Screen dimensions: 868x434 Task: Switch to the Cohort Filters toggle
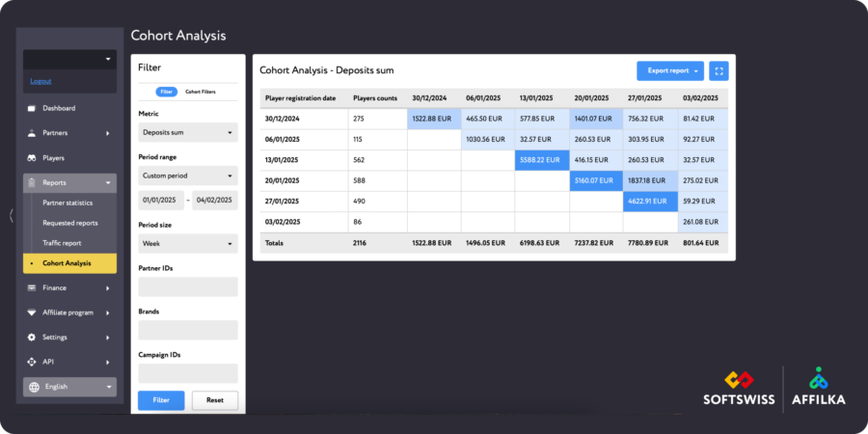[200, 92]
